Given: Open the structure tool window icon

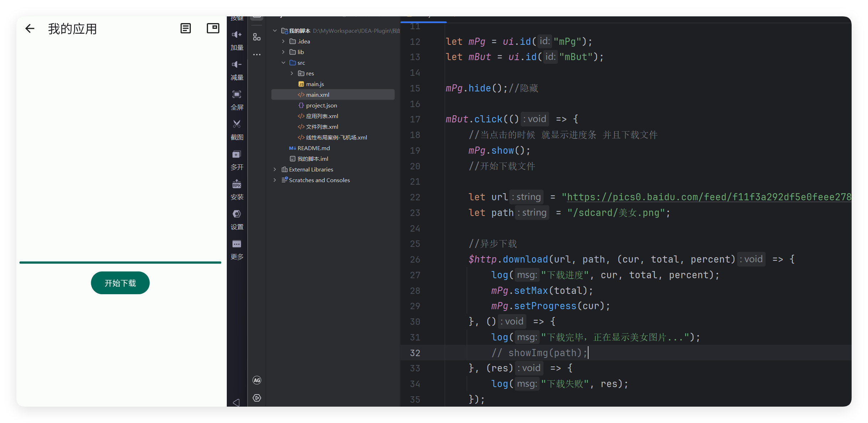Looking at the screenshot, I should click(257, 37).
